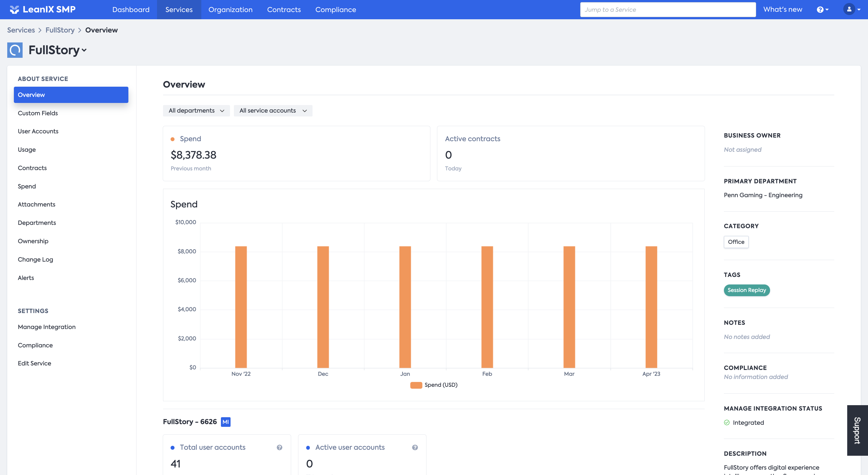The height and width of the screenshot is (475, 868).
Task: Open Manage Integration settings
Action: [46, 327]
